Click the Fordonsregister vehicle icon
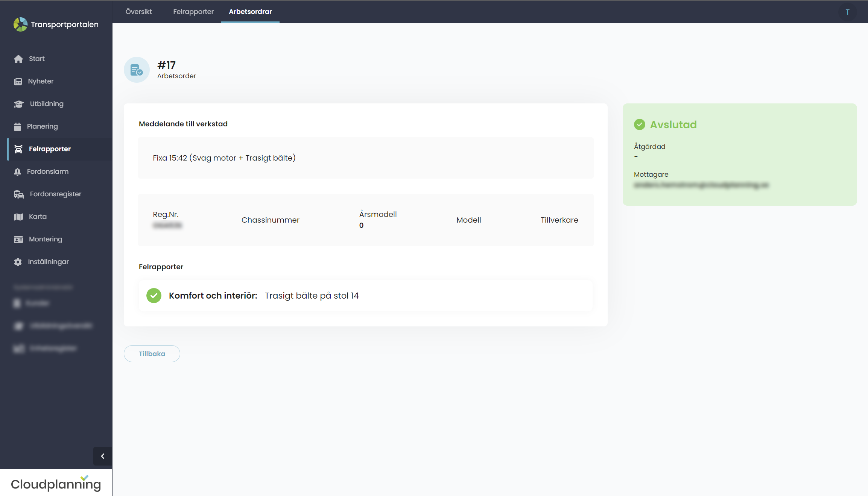This screenshot has height=496, width=868. [x=19, y=194]
